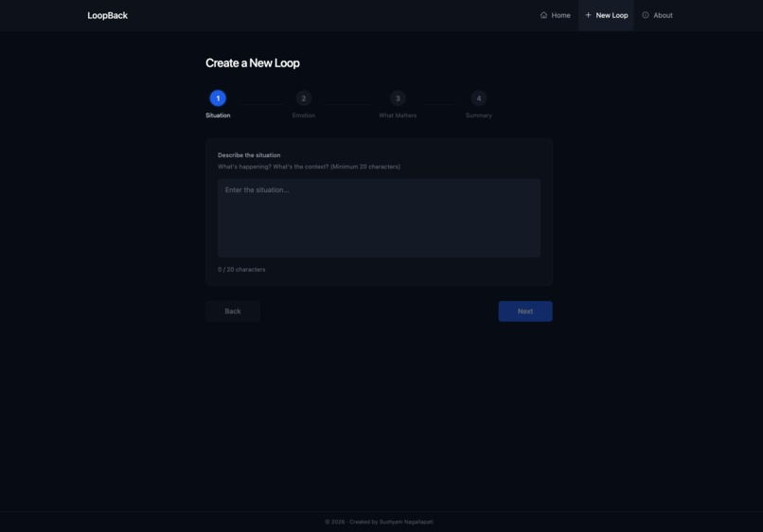This screenshot has height=532, width=763.
Task: Focus the Enter the situation text area
Action: click(379, 218)
